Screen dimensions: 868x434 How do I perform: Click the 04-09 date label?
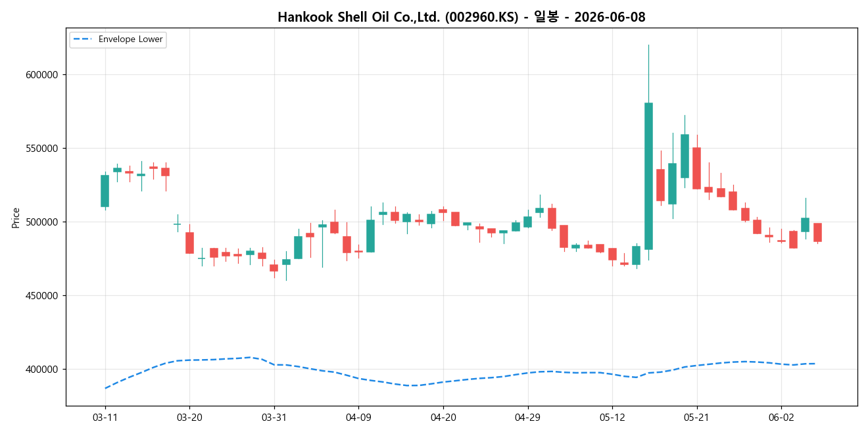(x=358, y=417)
